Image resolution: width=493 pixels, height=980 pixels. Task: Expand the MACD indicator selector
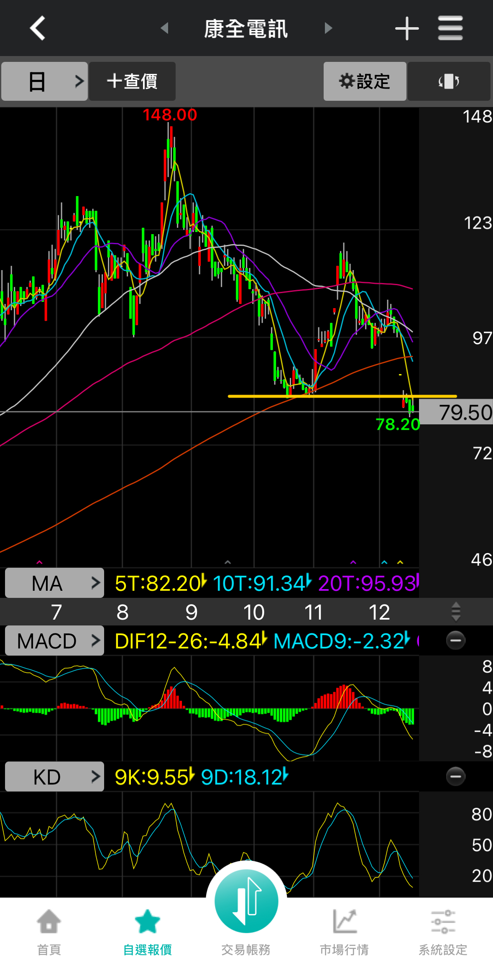54,641
